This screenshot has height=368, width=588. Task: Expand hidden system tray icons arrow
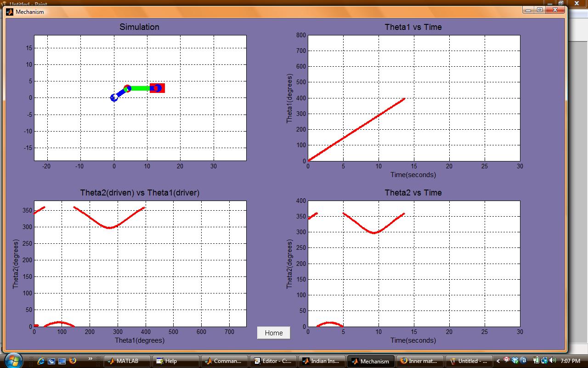[498, 361]
